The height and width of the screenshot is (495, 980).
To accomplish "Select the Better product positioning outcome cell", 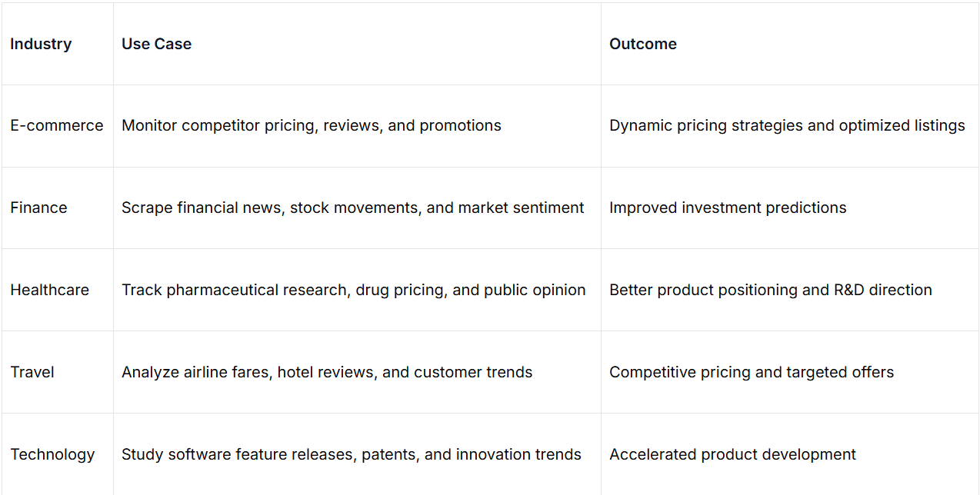I will 770,290.
